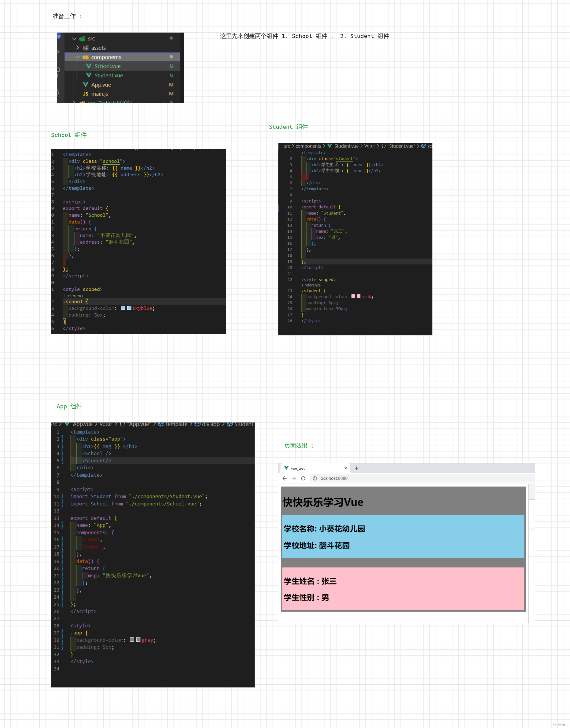Click '1 reference' code lens above .school
The image size is (570, 728).
(73, 296)
